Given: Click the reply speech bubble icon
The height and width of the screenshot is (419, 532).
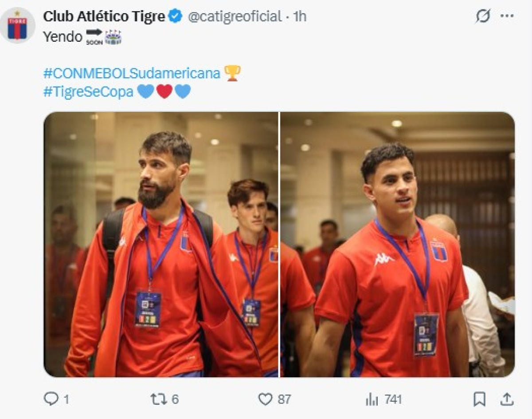Looking at the screenshot, I should (51, 399).
